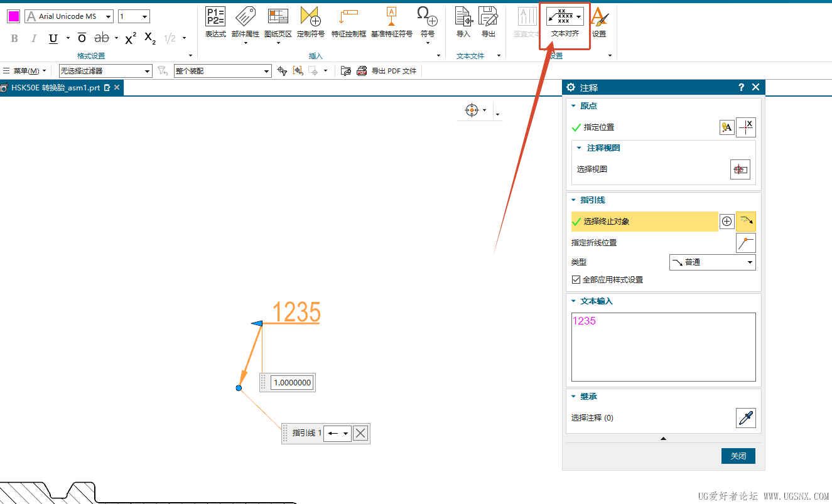Viewport: 832px width, 504px height.
Task: Close the HSK50E 转换胎_asm1.prt tab
Action: point(117,88)
